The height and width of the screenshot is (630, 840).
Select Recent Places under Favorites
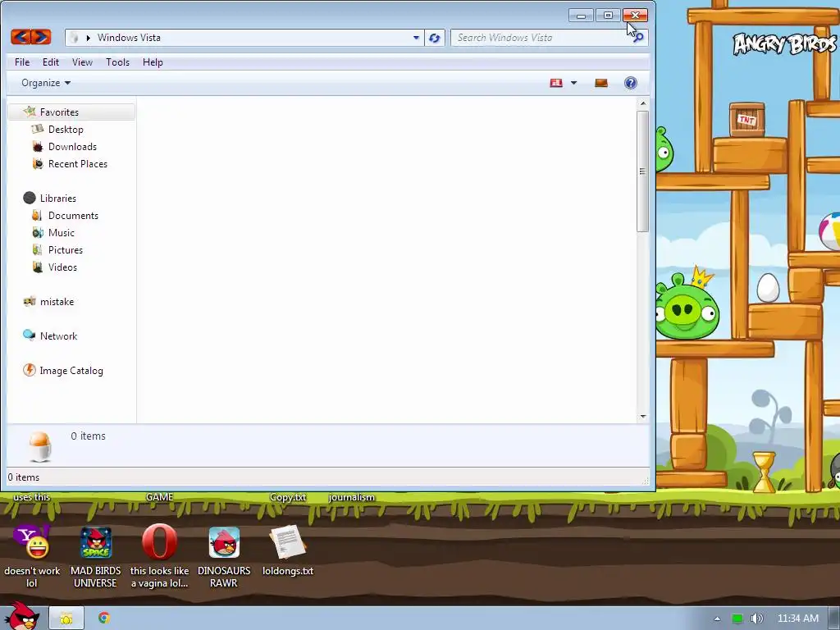[x=78, y=163]
